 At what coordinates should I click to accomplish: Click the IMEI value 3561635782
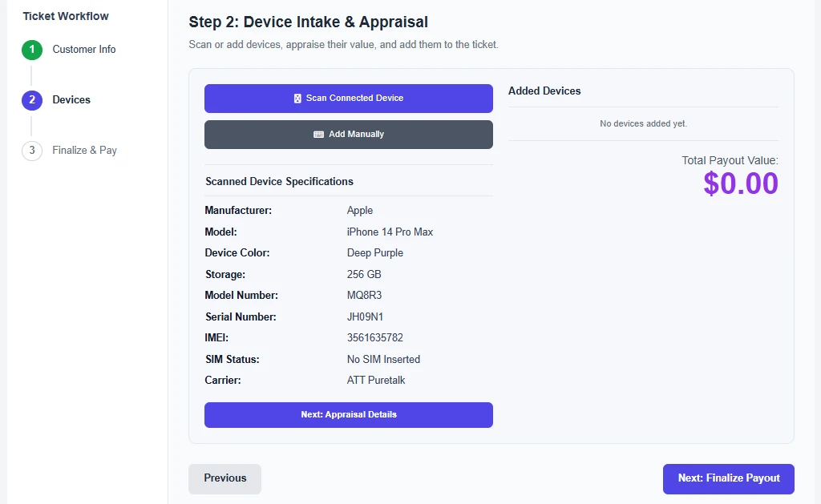(x=375, y=338)
